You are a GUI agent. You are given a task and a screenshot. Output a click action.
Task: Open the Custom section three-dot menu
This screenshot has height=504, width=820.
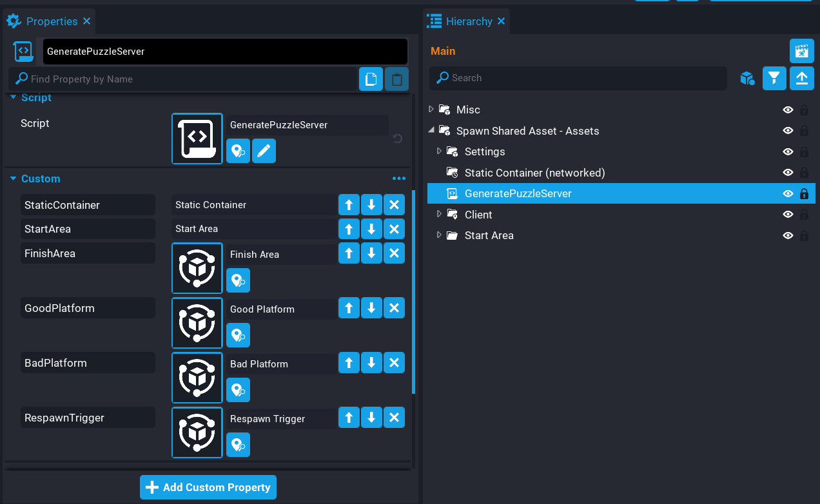[x=399, y=179]
